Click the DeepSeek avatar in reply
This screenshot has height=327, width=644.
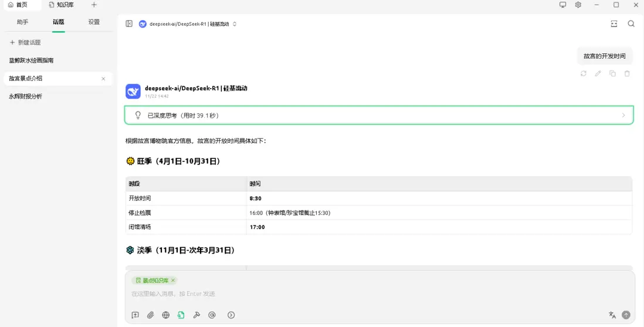pos(133,92)
